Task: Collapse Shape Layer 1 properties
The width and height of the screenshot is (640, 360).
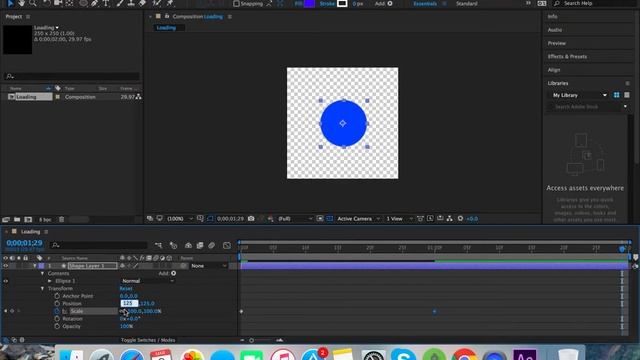Action: pyautogui.click(x=35, y=266)
